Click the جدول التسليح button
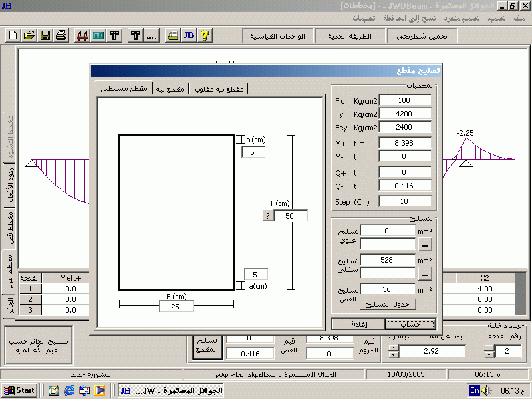 pos(388,304)
